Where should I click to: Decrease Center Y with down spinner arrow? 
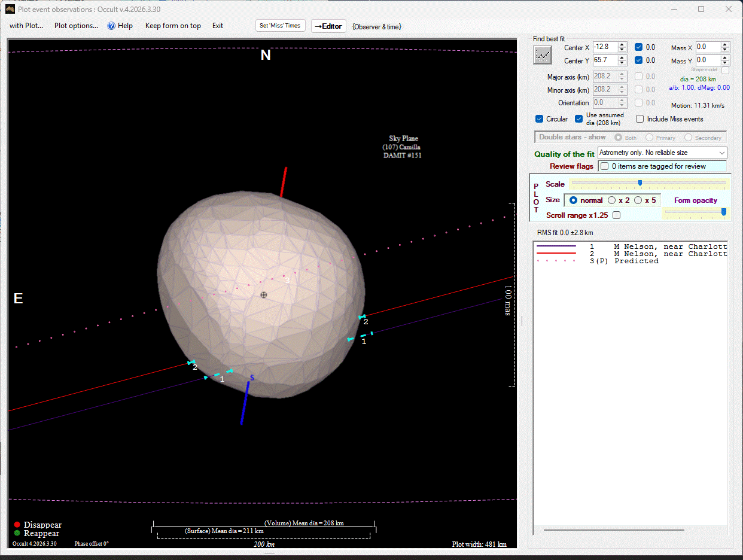pos(622,63)
